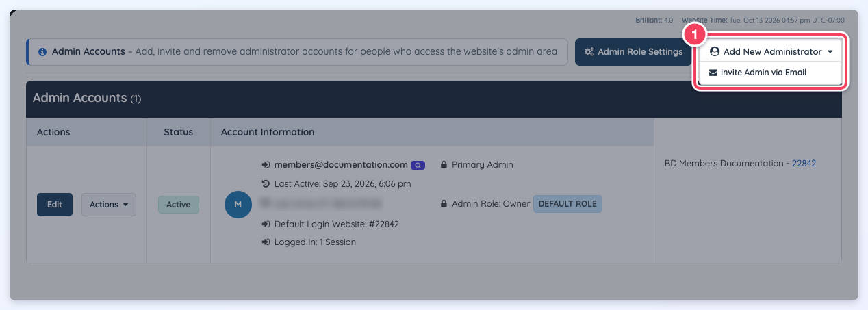Click the Status column header

178,132
